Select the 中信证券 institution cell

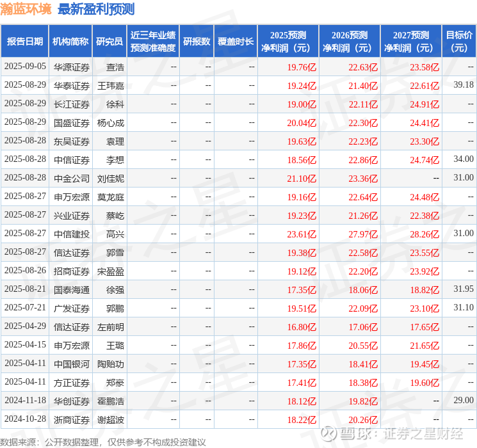coord(72,160)
